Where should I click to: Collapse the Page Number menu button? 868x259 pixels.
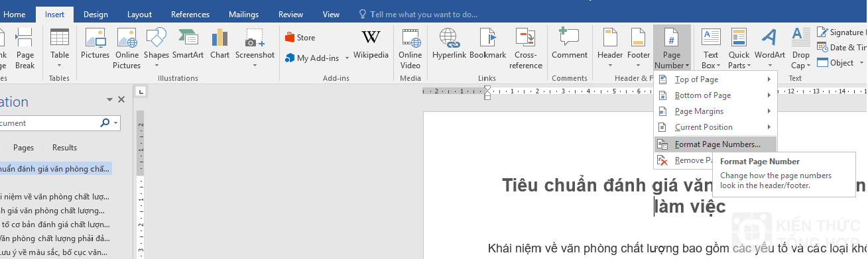click(672, 48)
